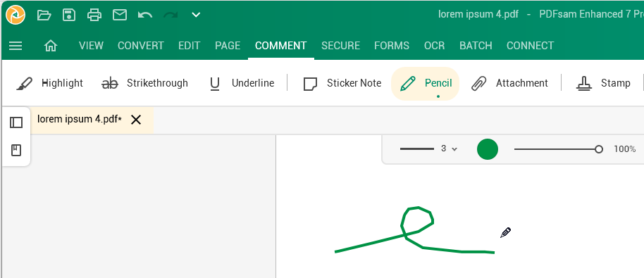Viewport: 644px width, 278px height.
Task: Select the Strikethrough tool
Action: [x=144, y=83]
